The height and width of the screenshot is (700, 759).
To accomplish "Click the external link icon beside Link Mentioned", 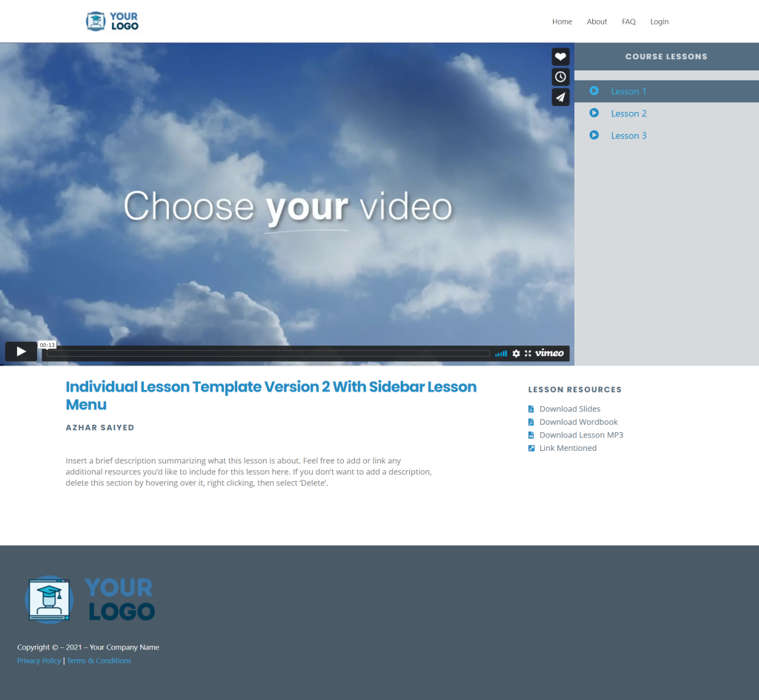I will 531,449.
